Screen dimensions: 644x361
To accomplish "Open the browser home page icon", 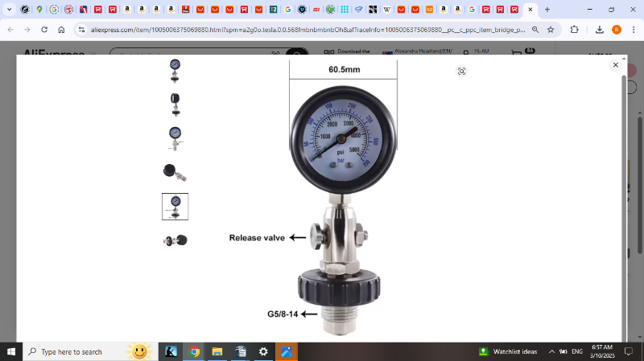I will [x=61, y=30].
